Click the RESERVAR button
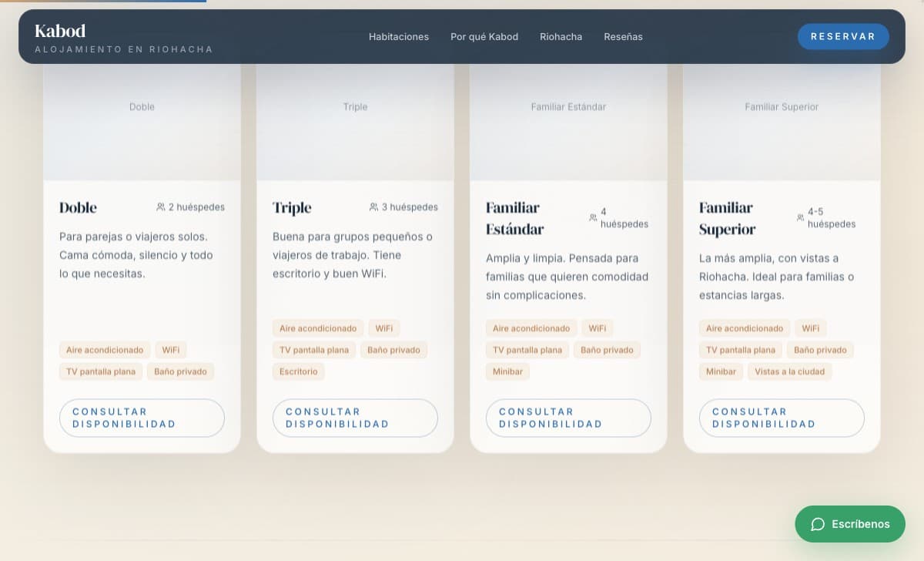The image size is (924, 561). pyautogui.click(x=843, y=36)
